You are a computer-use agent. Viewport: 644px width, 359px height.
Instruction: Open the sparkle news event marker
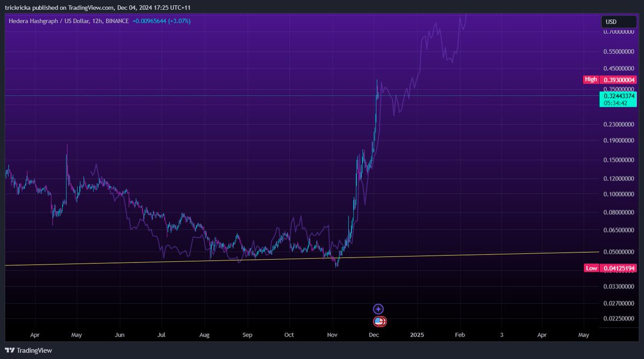378,309
